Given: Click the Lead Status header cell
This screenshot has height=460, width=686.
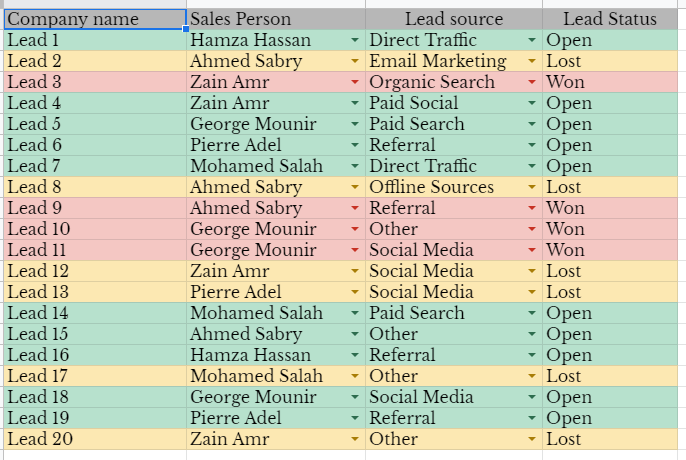Looking at the screenshot, I should (x=610, y=19).
